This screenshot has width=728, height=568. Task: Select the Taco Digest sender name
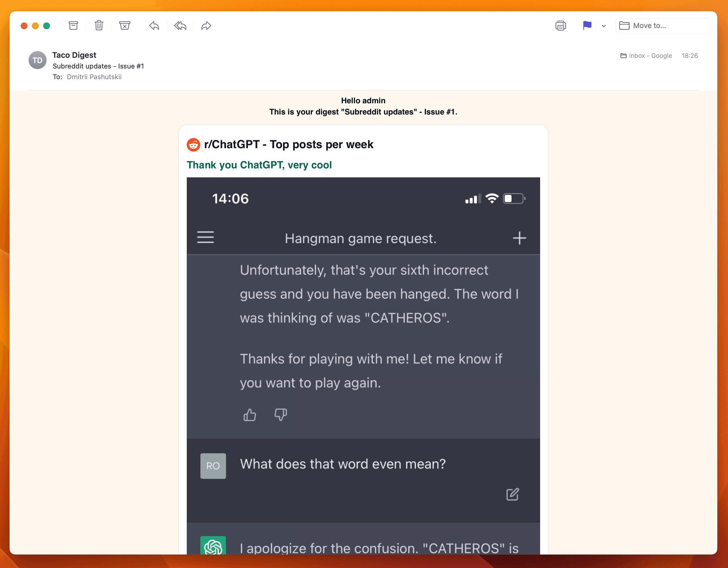click(74, 55)
